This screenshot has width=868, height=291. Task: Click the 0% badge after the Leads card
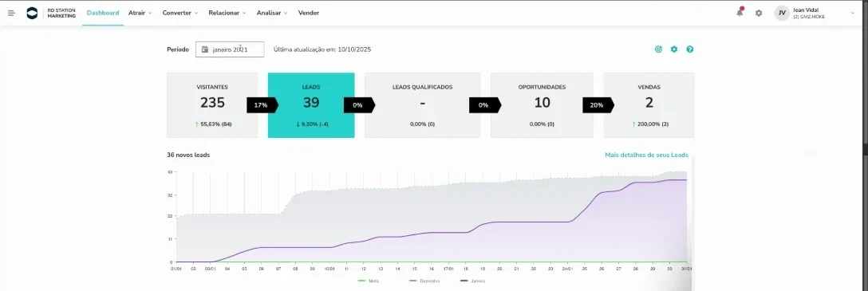point(359,104)
